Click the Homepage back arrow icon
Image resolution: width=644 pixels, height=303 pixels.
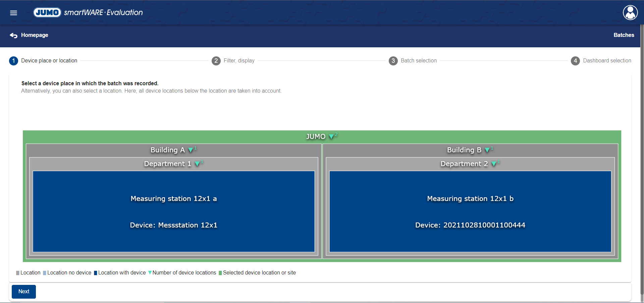(x=13, y=35)
